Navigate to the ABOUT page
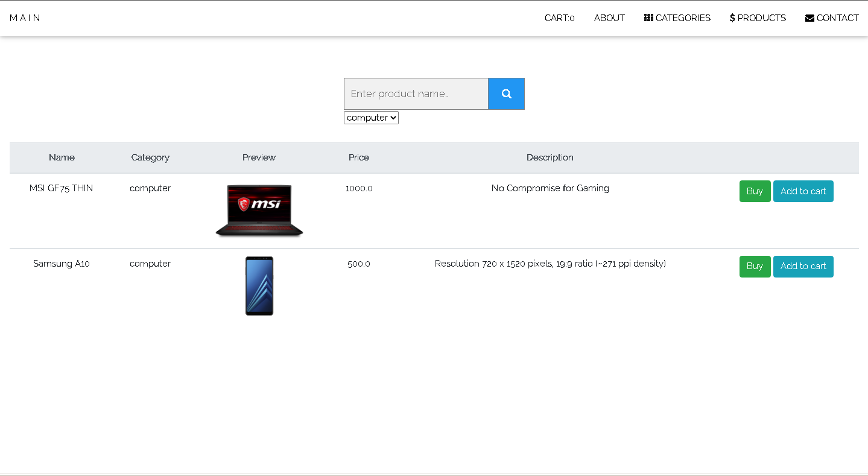The height and width of the screenshot is (476, 868). point(609,17)
